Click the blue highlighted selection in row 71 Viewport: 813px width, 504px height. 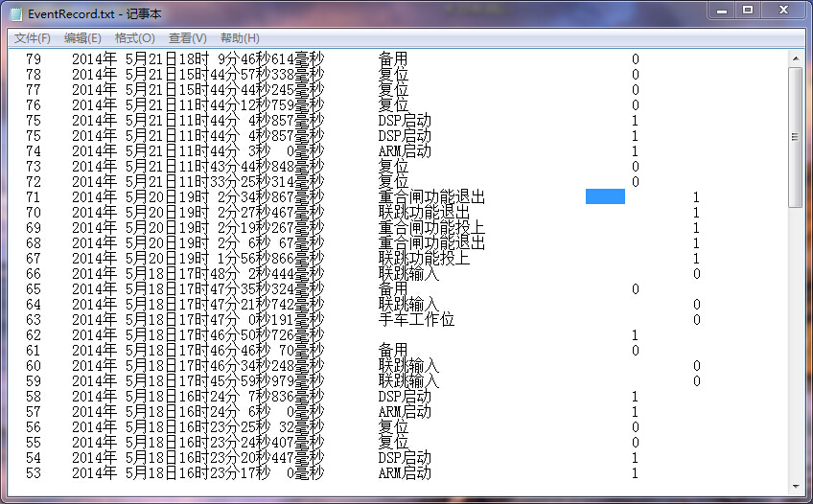(x=605, y=196)
